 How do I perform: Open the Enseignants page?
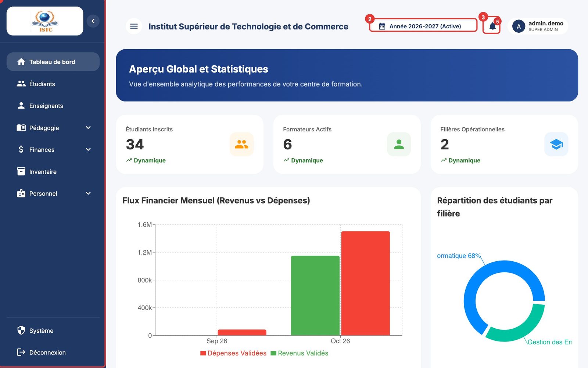(x=53, y=106)
